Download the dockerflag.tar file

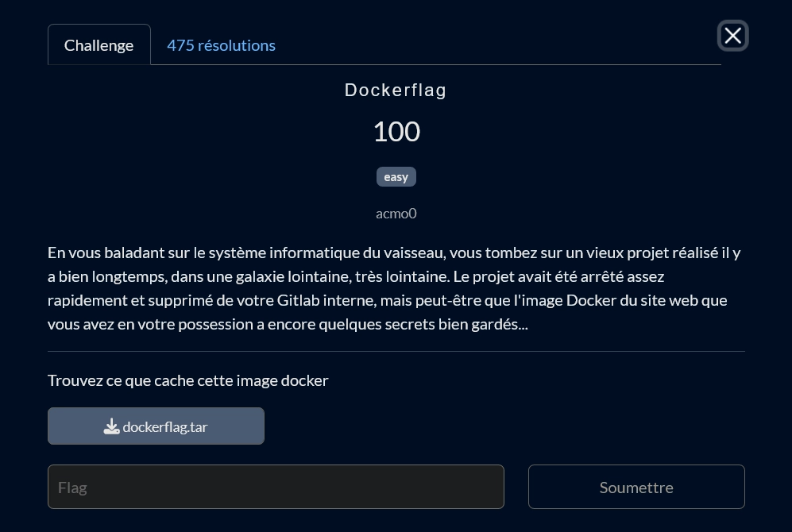point(156,426)
